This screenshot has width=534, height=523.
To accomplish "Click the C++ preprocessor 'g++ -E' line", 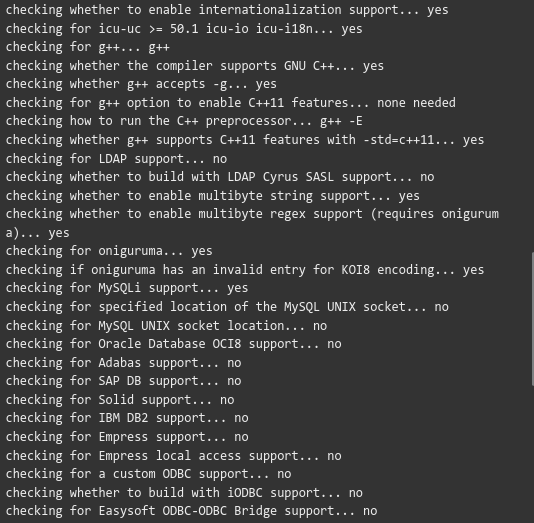I will 184,121.
